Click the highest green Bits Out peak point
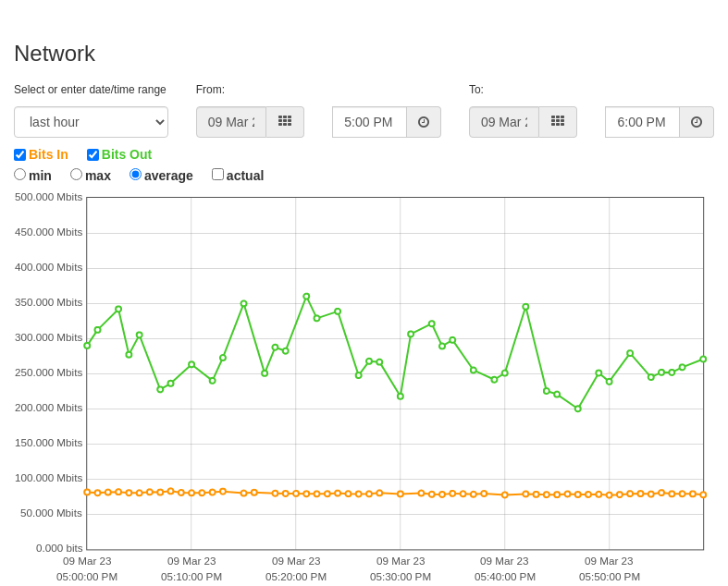The image size is (728, 586). point(306,297)
